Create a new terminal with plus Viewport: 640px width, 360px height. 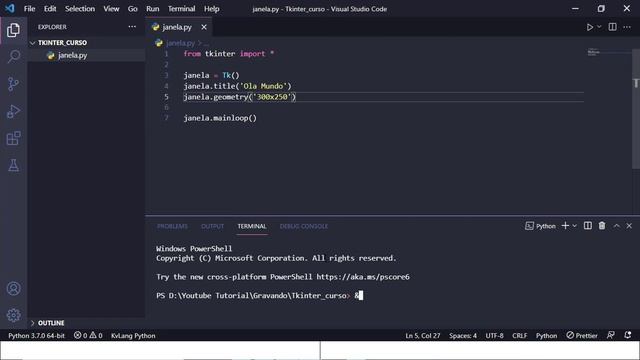point(565,226)
